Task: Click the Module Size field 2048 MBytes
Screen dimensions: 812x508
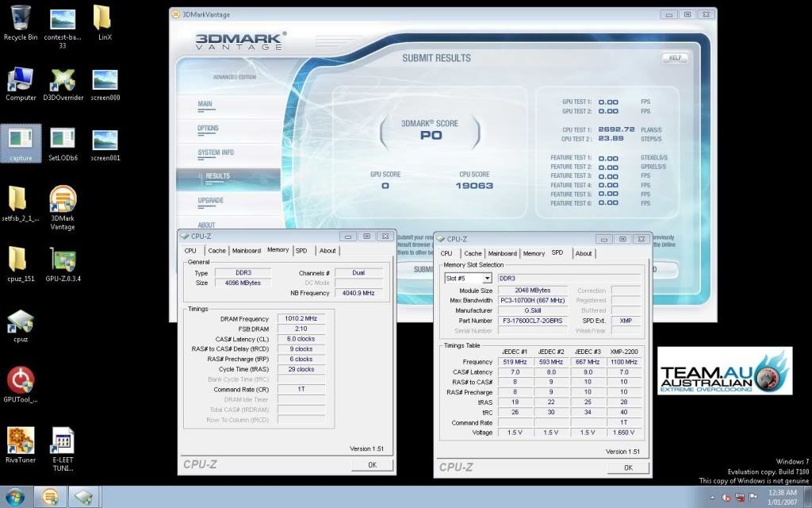Action: point(533,291)
